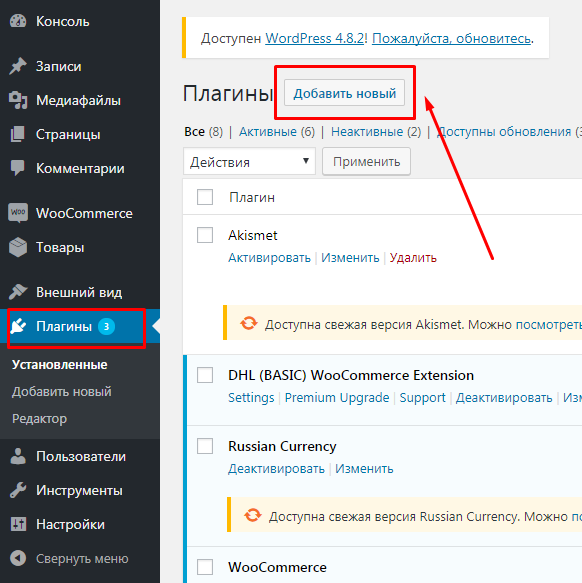Open the Действия bulk actions dropdown

[249, 161]
